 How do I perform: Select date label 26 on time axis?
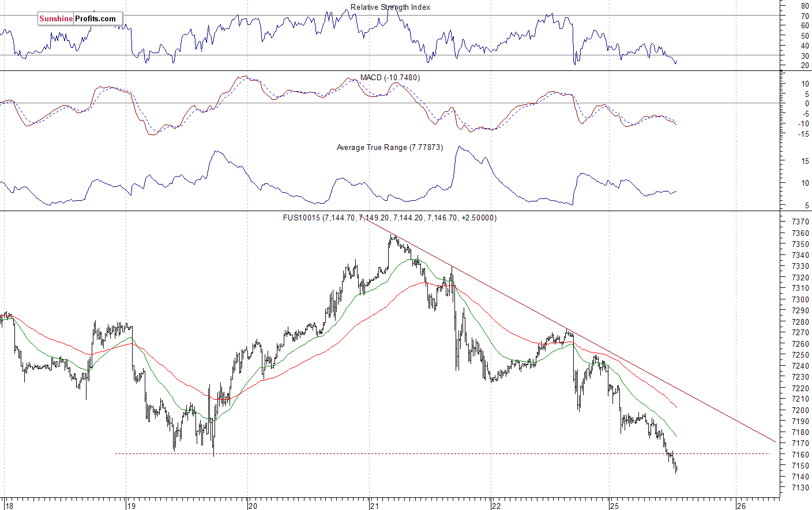point(741,506)
